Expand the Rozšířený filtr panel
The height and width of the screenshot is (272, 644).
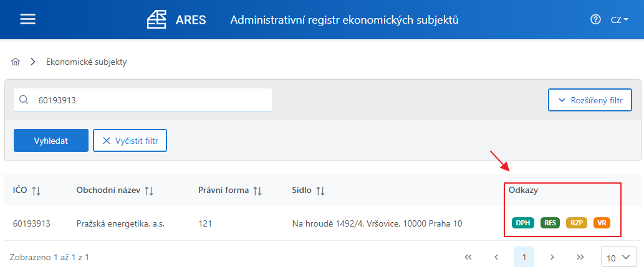pos(590,100)
